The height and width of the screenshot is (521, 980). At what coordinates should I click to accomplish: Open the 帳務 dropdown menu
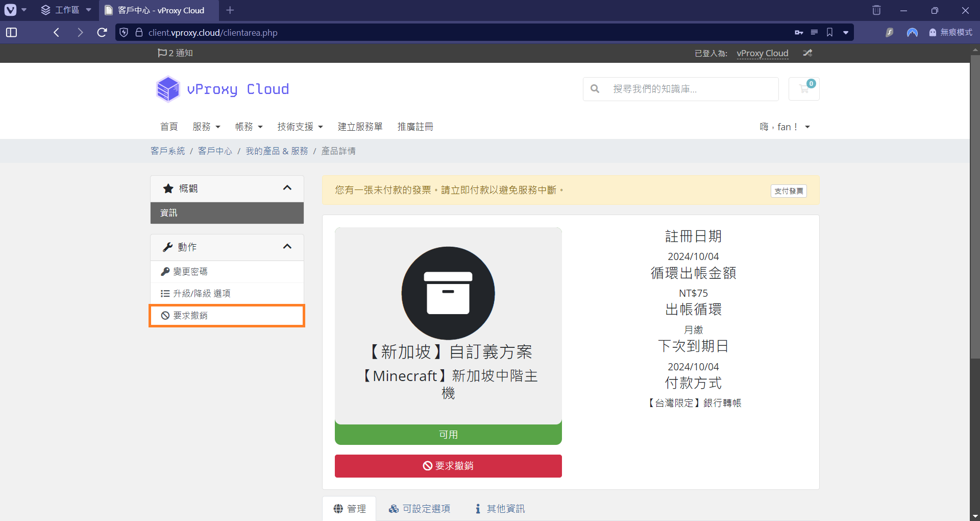coord(249,127)
